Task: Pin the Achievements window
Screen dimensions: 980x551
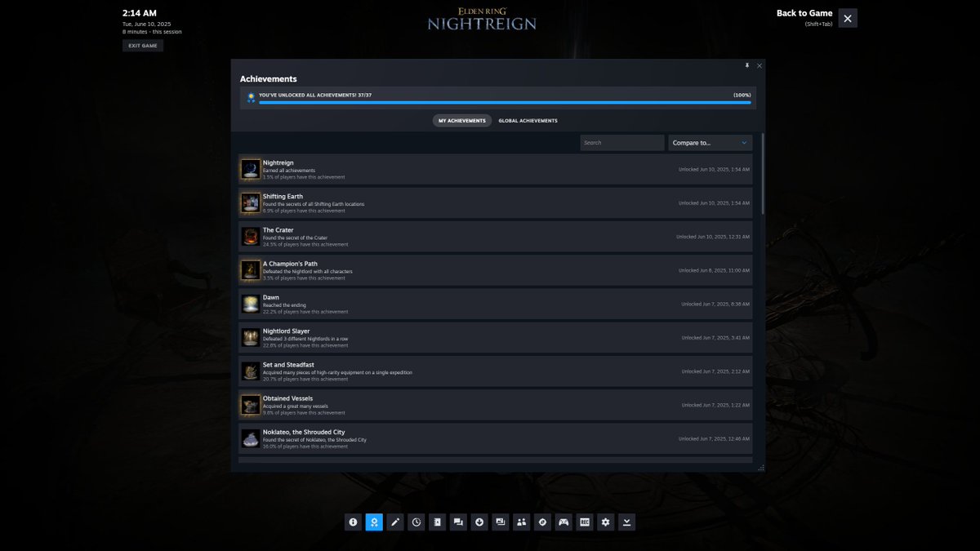Action: point(746,65)
